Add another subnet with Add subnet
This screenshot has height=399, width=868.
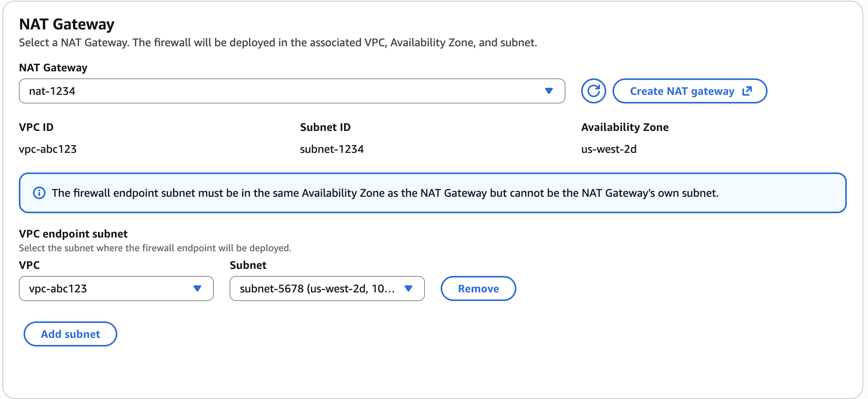point(70,334)
